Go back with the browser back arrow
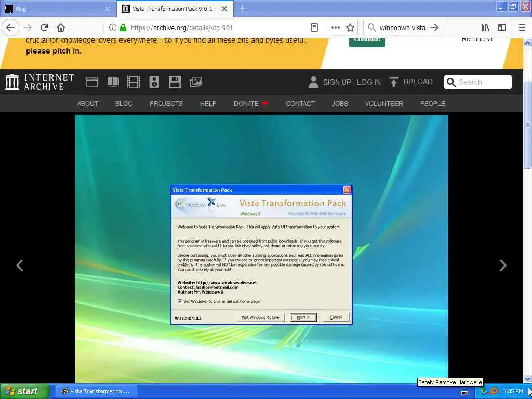This screenshot has width=532, height=399. click(10, 28)
